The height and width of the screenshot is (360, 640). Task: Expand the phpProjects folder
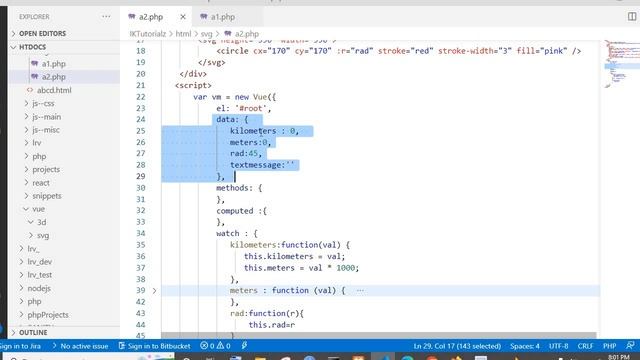tap(48, 315)
